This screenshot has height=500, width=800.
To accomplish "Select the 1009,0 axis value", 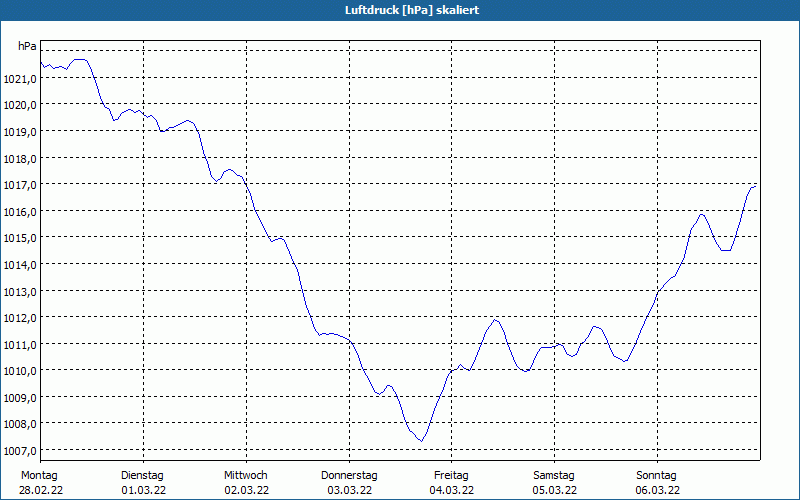I will tap(20, 397).
